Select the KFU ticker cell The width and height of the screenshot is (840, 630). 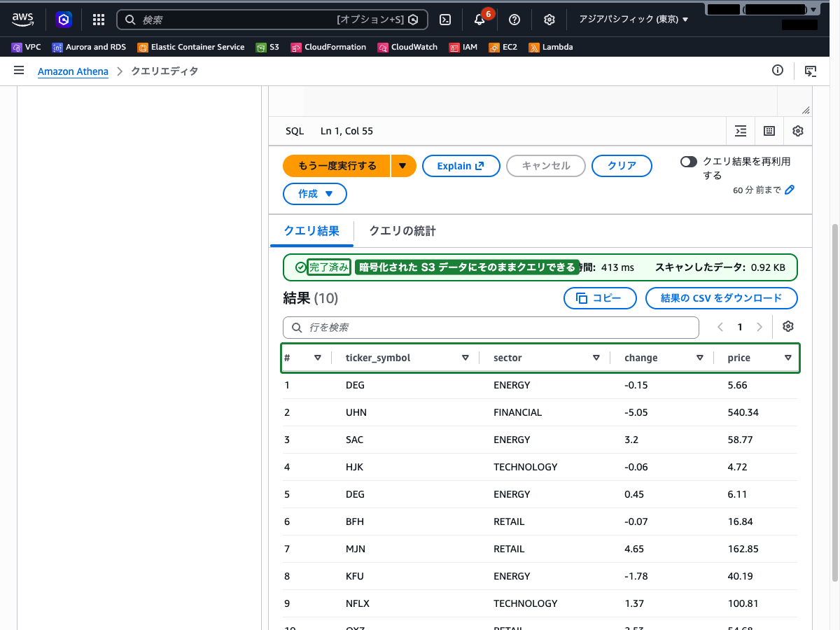tap(355, 576)
